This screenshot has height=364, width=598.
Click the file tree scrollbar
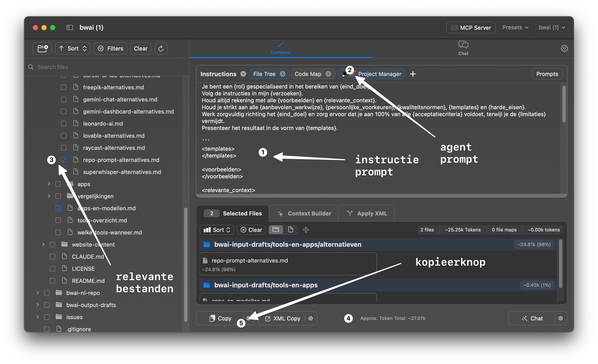pyautogui.click(x=186, y=264)
